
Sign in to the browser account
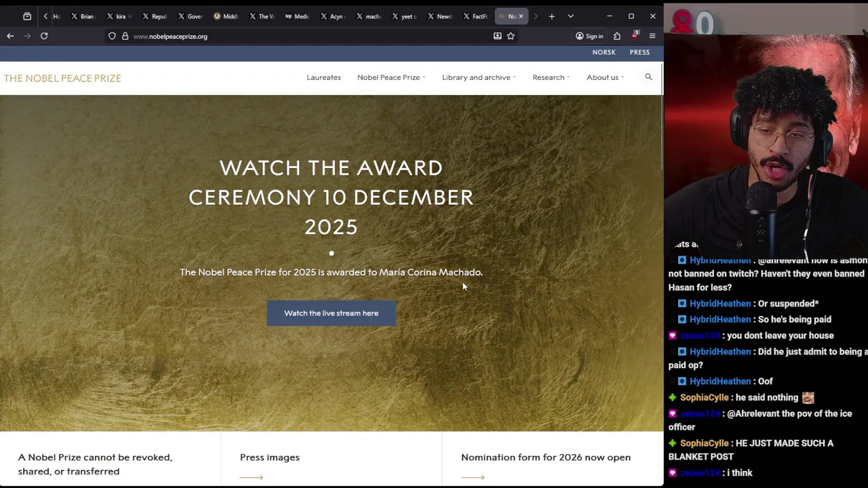tap(589, 36)
